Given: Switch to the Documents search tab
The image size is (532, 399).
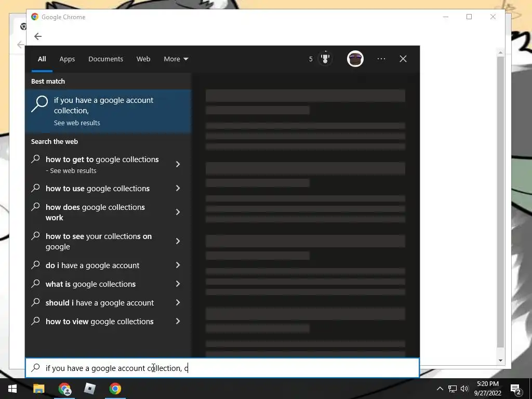Looking at the screenshot, I should coord(105,59).
